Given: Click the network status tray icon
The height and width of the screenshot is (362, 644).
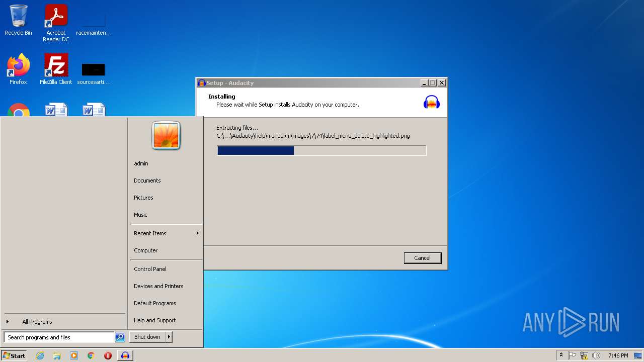Looking at the screenshot, I should tap(584, 355).
